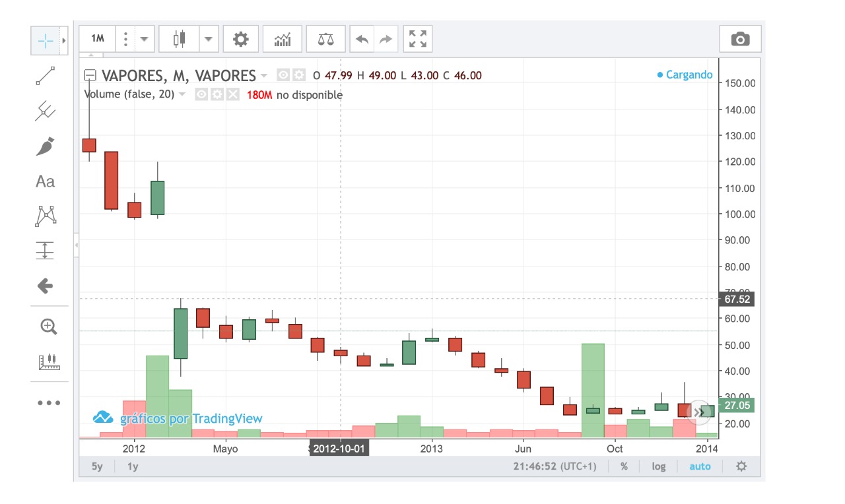Click the compare symbols scales icon
The height and width of the screenshot is (504, 845).
[x=325, y=40]
